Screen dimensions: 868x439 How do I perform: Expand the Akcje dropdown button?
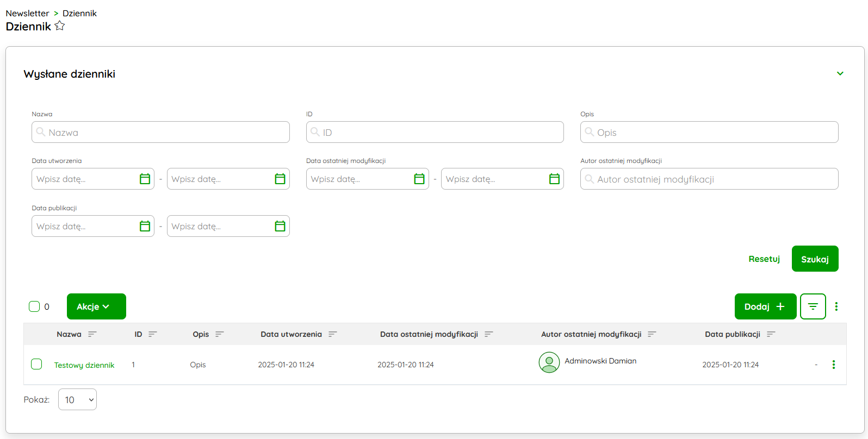click(96, 306)
